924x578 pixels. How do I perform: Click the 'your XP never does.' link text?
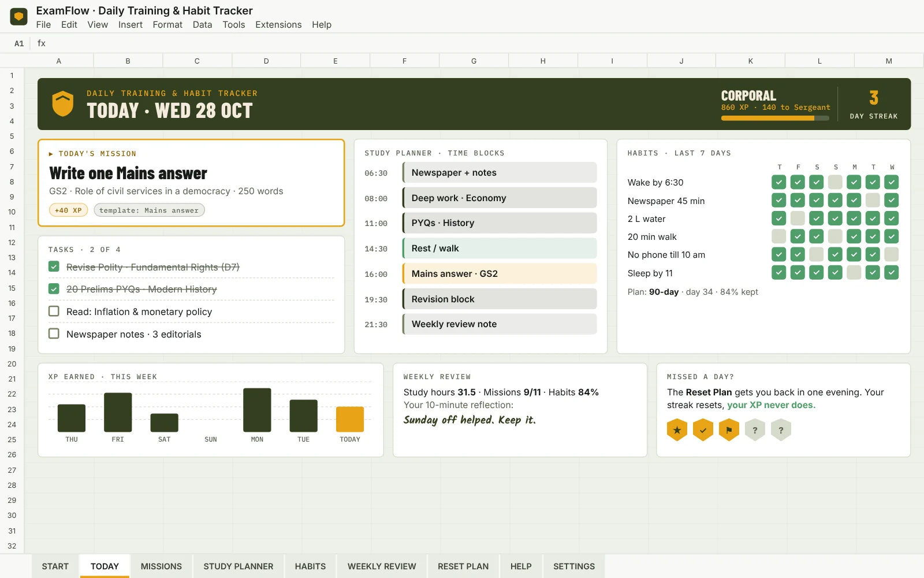click(771, 405)
